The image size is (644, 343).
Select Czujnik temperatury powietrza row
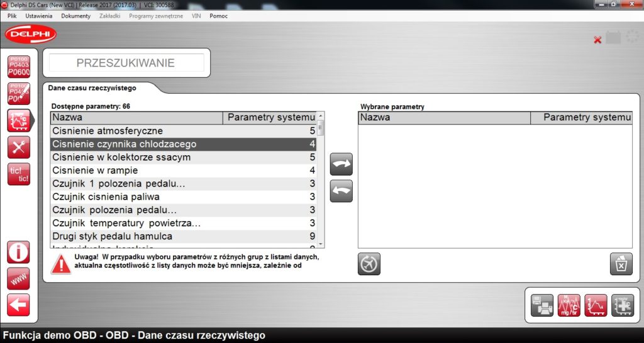pos(184,223)
